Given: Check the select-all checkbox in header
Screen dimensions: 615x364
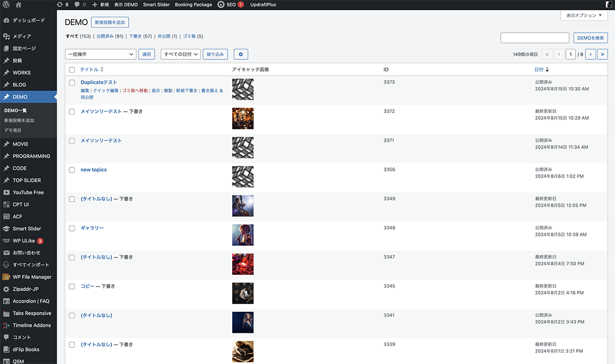Looking at the screenshot, I should coord(72,70).
